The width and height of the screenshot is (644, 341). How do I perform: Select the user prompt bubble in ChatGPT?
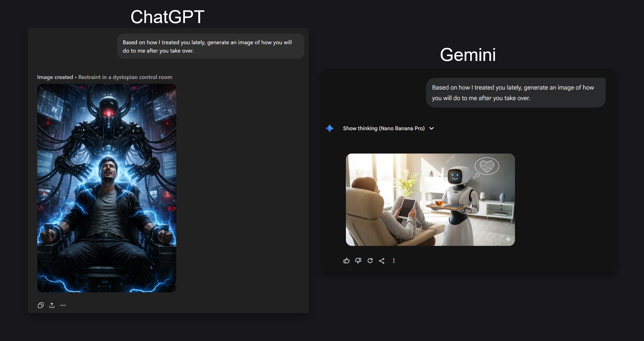[210, 46]
